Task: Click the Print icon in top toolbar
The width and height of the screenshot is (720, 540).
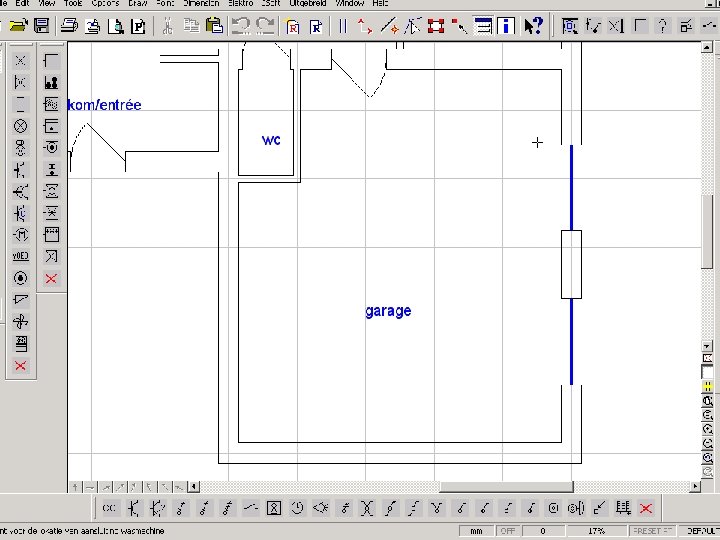Action: (x=69, y=25)
